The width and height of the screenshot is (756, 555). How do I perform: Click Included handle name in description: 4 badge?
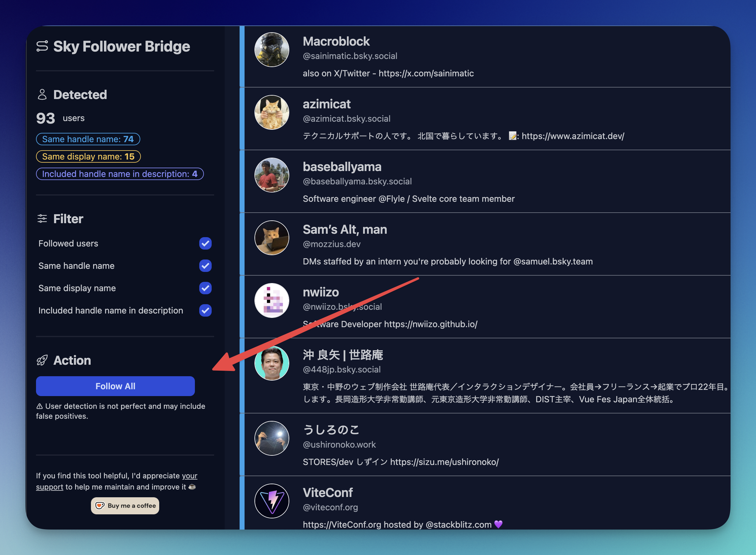[119, 174]
